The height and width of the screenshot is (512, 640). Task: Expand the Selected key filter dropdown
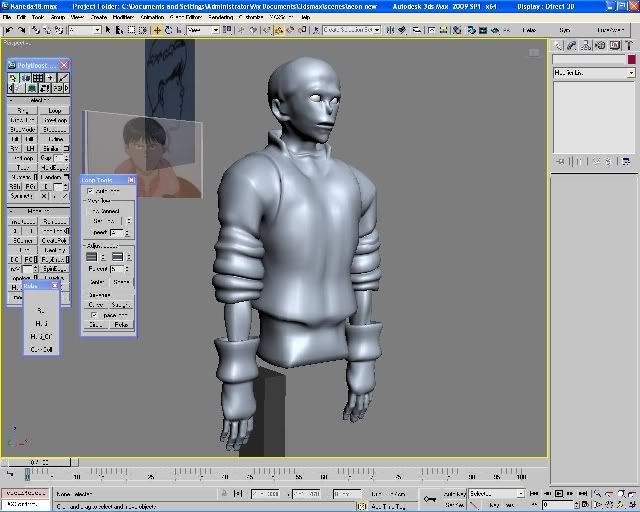point(520,493)
